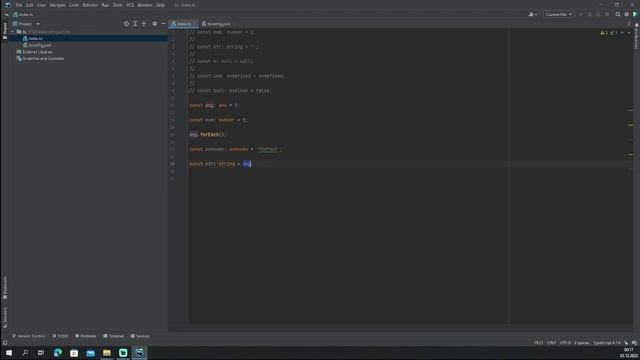
Task: Toggle the Project tool window stripe button
Action: tap(5, 31)
